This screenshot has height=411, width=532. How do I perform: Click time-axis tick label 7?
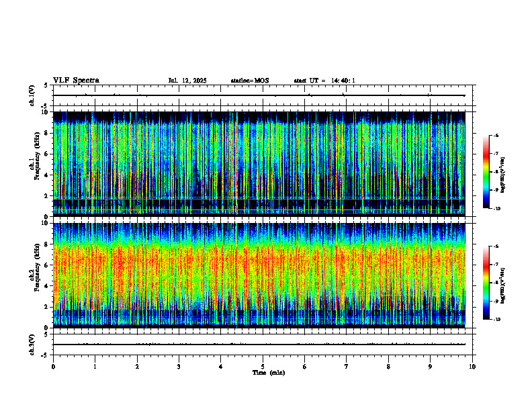pyautogui.click(x=347, y=367)
